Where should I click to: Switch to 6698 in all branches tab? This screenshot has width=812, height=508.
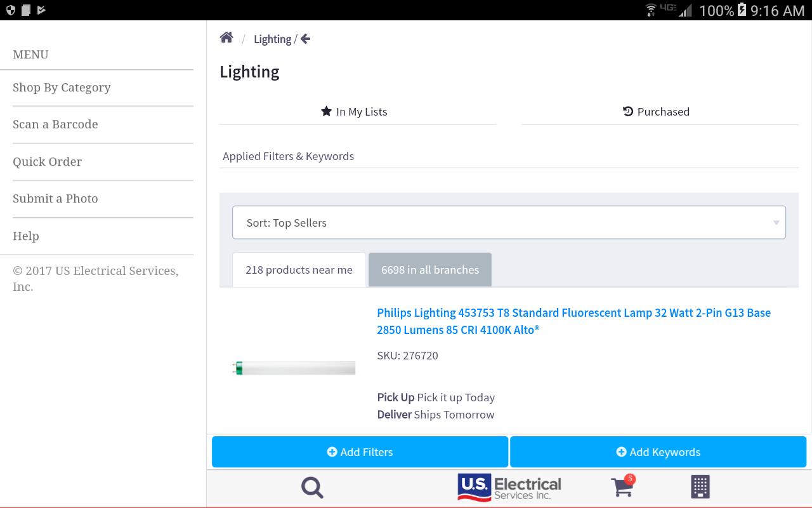[x=430, y=270]
